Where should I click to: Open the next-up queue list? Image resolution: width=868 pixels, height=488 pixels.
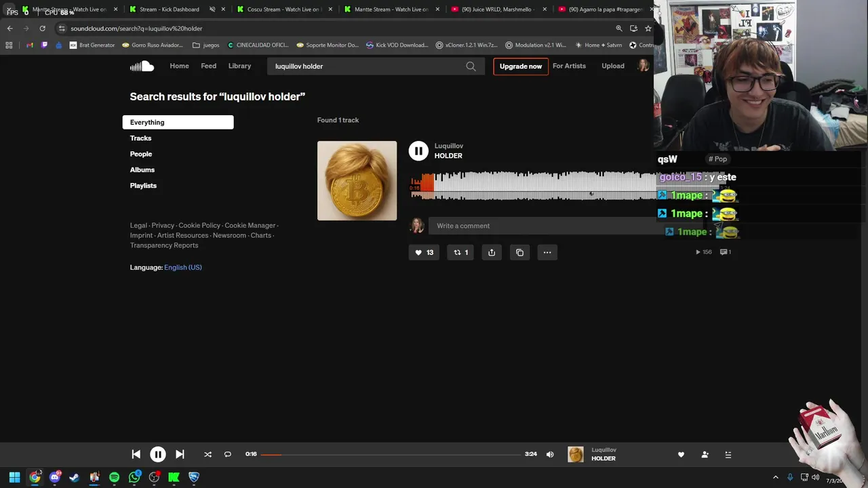tap(728, 455)
